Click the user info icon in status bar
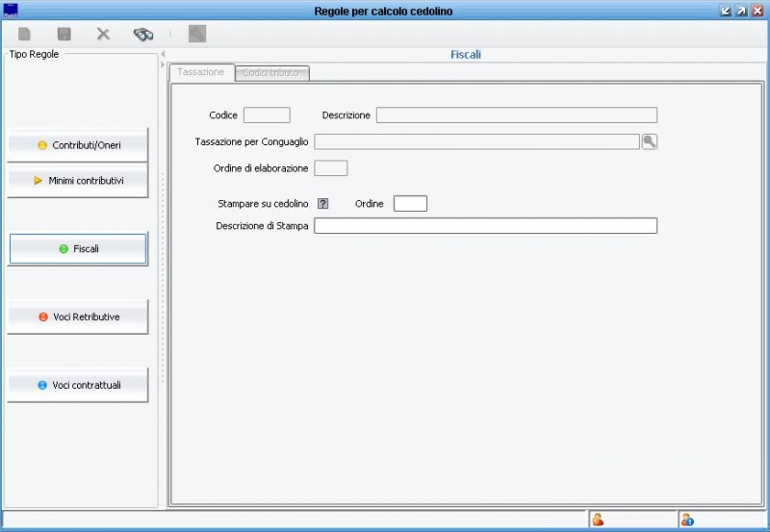This screenshot has width=770, height=532. 686,520
